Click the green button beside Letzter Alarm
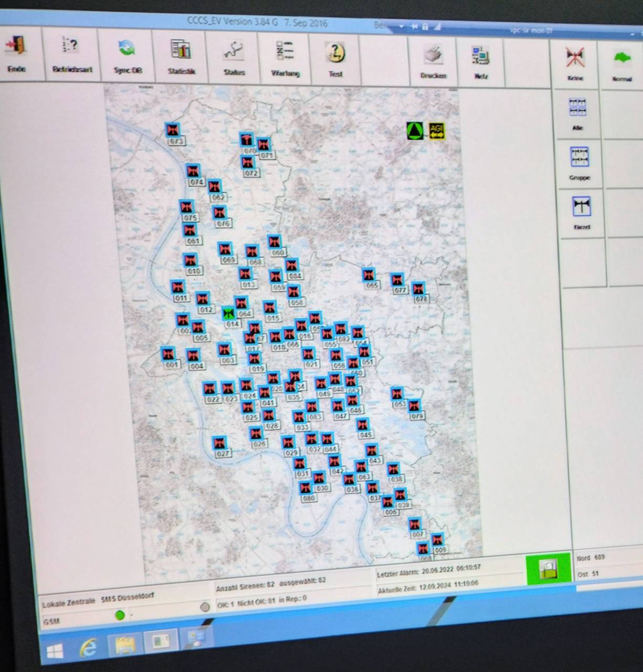 click(x=548, y=569)
